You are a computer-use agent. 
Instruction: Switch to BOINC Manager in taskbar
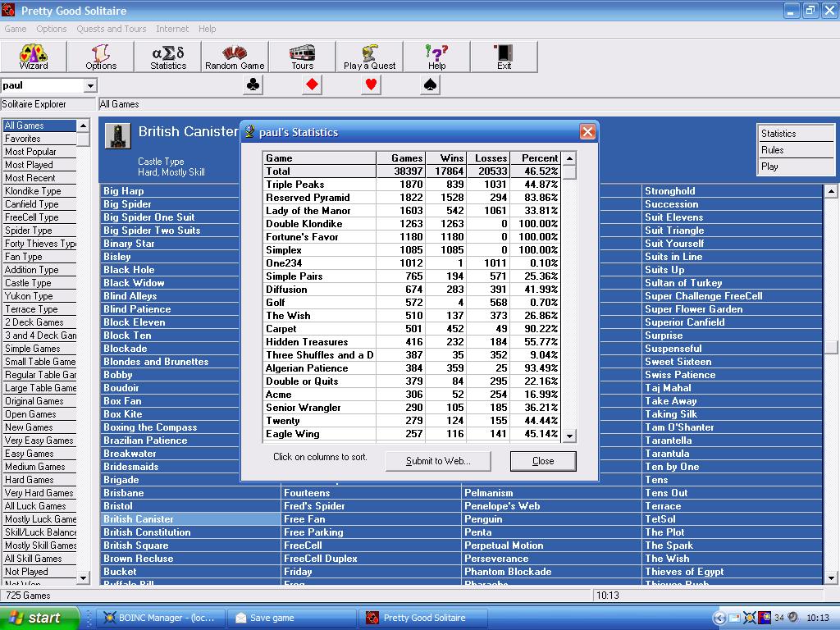[x=160, y=618]
